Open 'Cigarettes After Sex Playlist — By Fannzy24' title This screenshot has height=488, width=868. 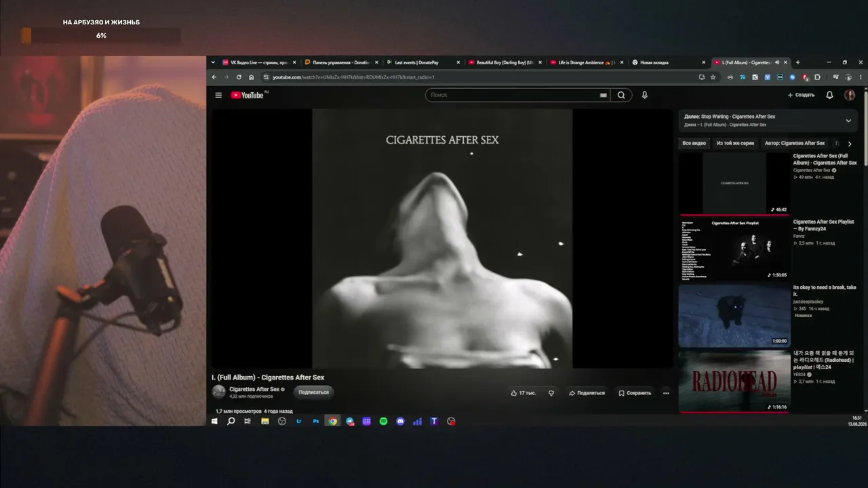click(823, 225)
